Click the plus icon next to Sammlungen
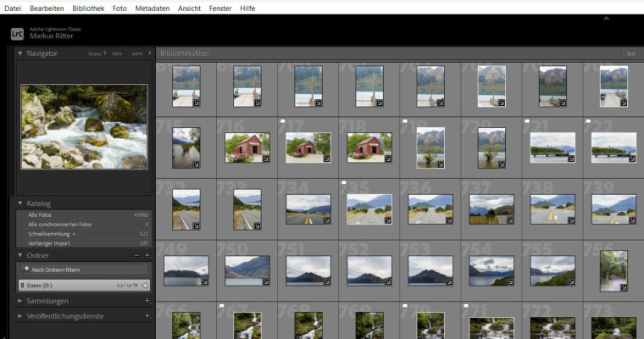644x339 pixels. click(x=147, y=301)
